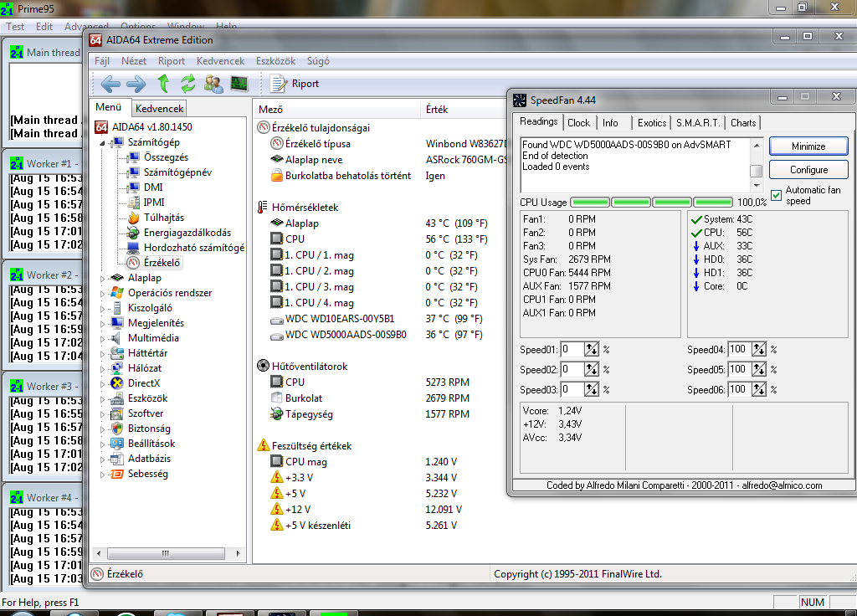Click the Riport toolbar button
This screenshot has width=857, height=616.
(295, 84)
